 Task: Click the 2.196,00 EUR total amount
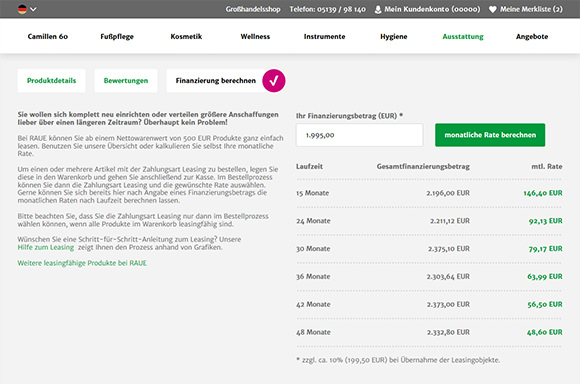448,193
